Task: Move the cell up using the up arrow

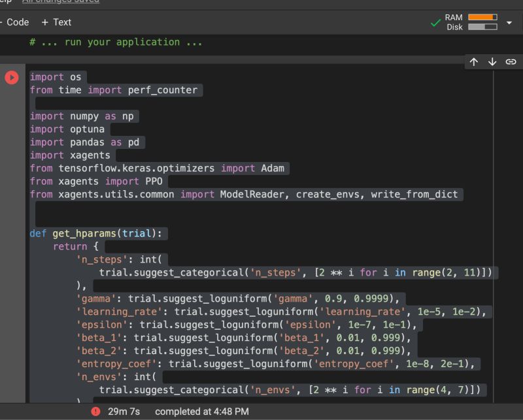Action: pos(474,62)
